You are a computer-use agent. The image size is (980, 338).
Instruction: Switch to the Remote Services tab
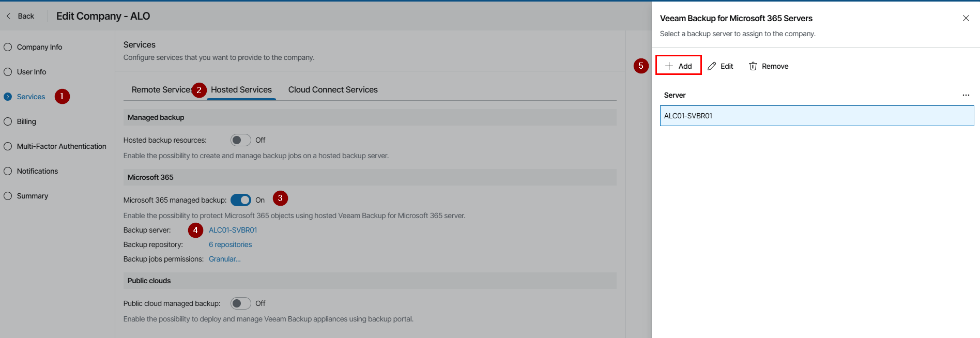162,89
